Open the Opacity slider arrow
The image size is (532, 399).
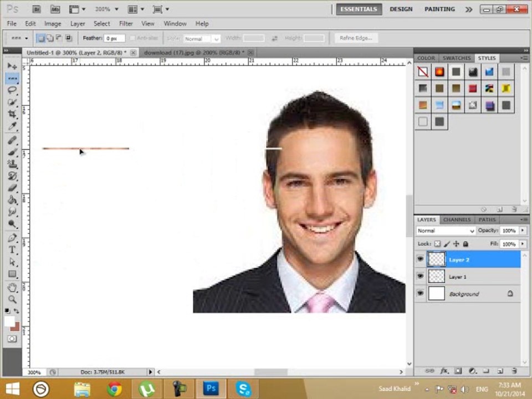point(523,231)
